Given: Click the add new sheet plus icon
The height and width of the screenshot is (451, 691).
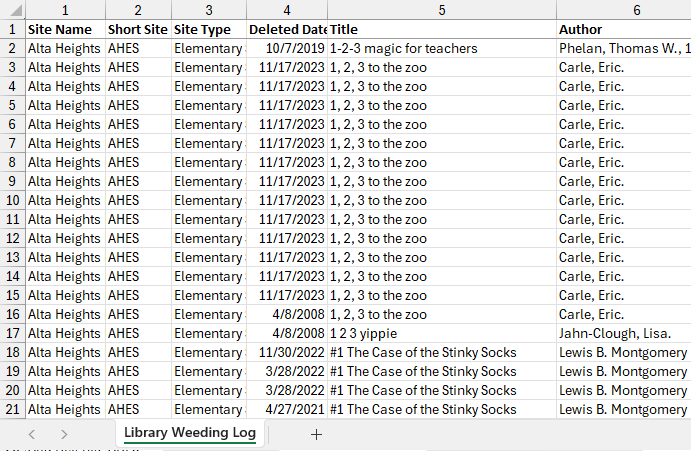Looking at the screenshot, I should (x=317, y=434).
